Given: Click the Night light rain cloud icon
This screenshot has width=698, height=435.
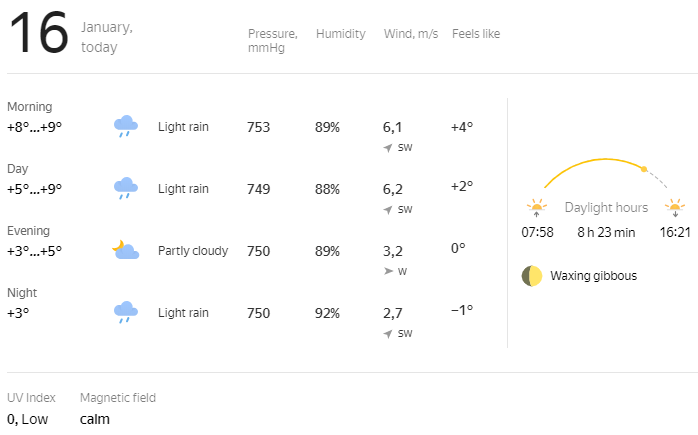Looking at the screenshot, I should point(125,313).
